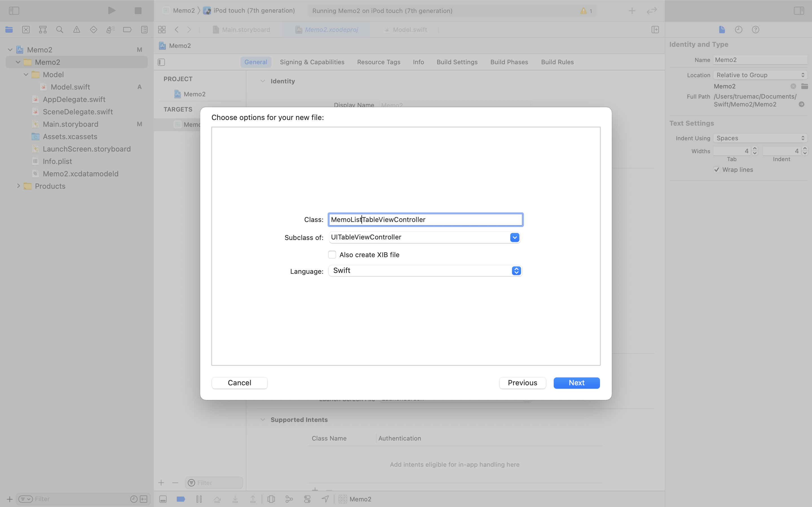This screenshot has width=812, height=507.
Task: Open the Issue navigator warning icon
Action: pos(76,30)
